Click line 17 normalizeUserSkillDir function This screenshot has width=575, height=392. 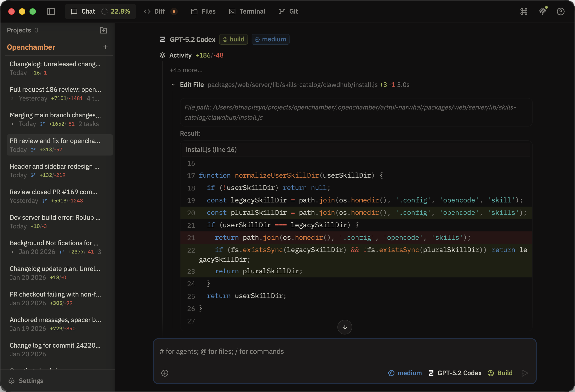point(356,175)
